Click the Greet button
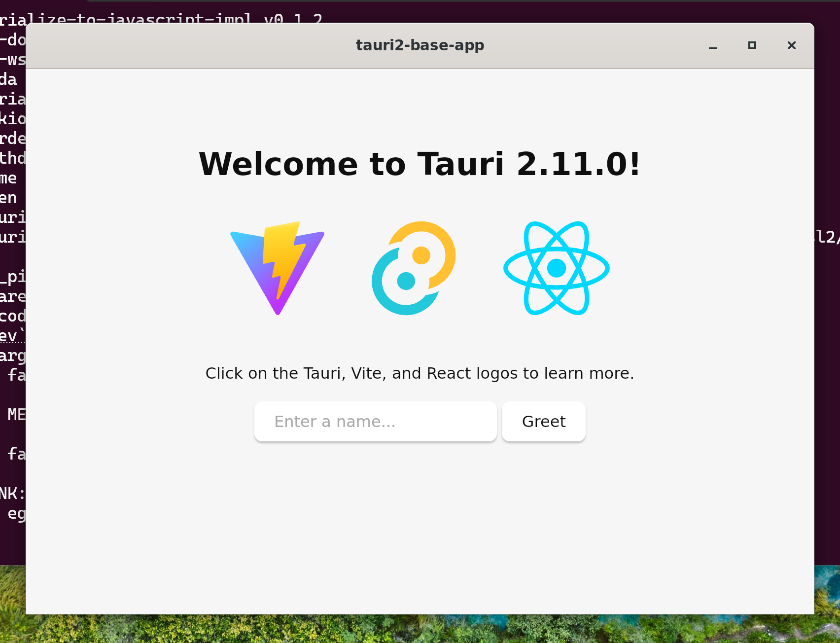This screenshot has width=840, height=643. click(544, 422)
